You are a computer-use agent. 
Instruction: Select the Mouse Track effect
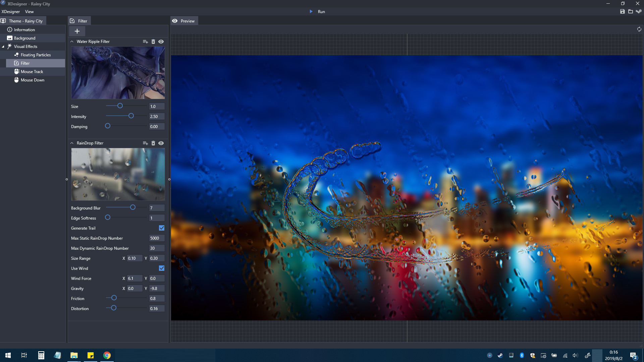(x=32, y=71)
